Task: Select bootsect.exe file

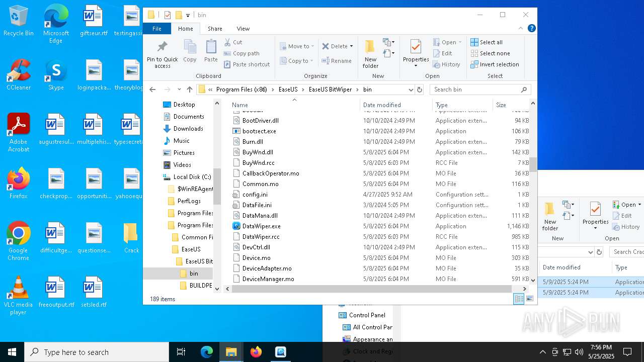Action: click(x=259, y=131)
